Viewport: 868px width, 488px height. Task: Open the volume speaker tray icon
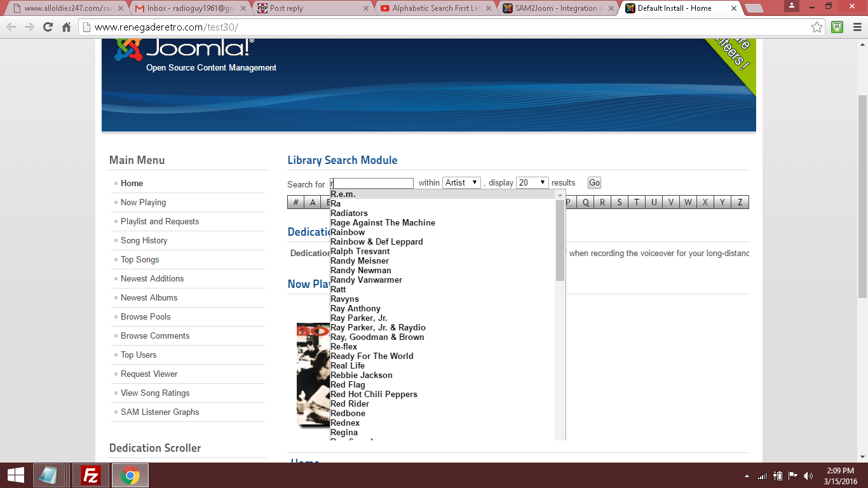(808, 475)
